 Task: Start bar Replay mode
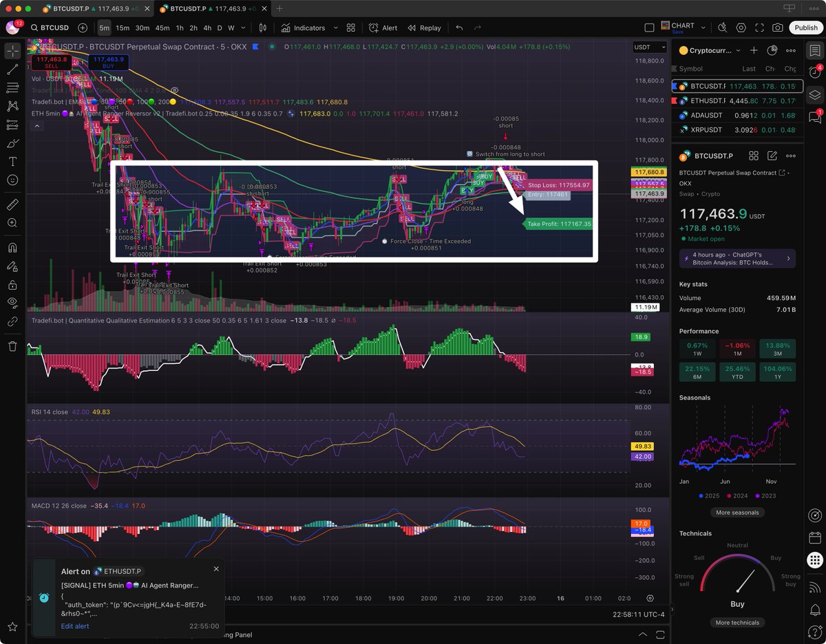pos(424,28)
